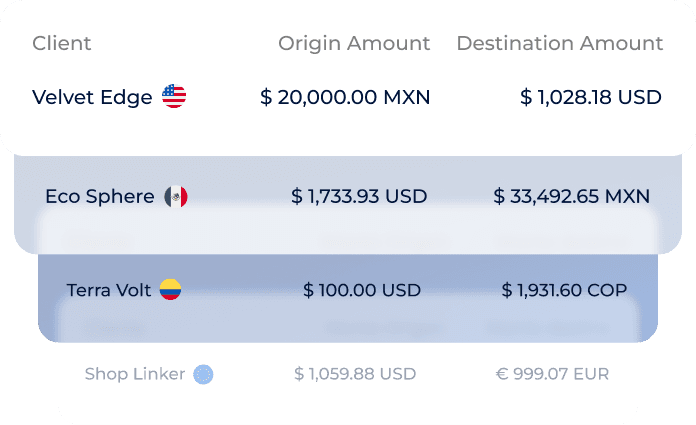
Task: Open the Shop Linker client name
Action: 135,374
